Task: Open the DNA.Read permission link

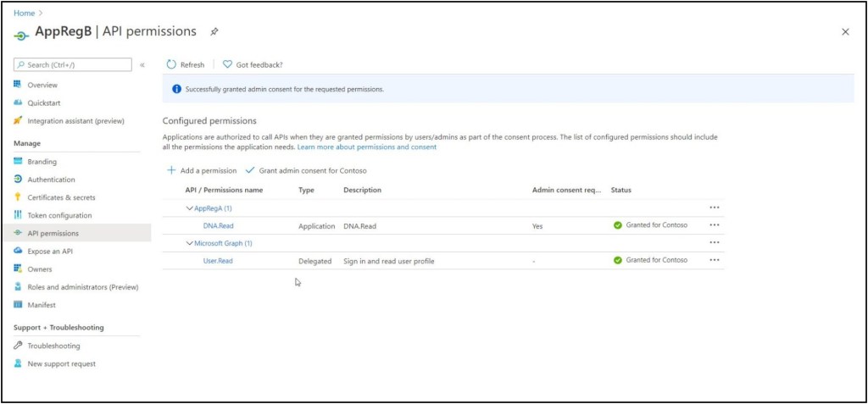Action: (x=218, y=226)
